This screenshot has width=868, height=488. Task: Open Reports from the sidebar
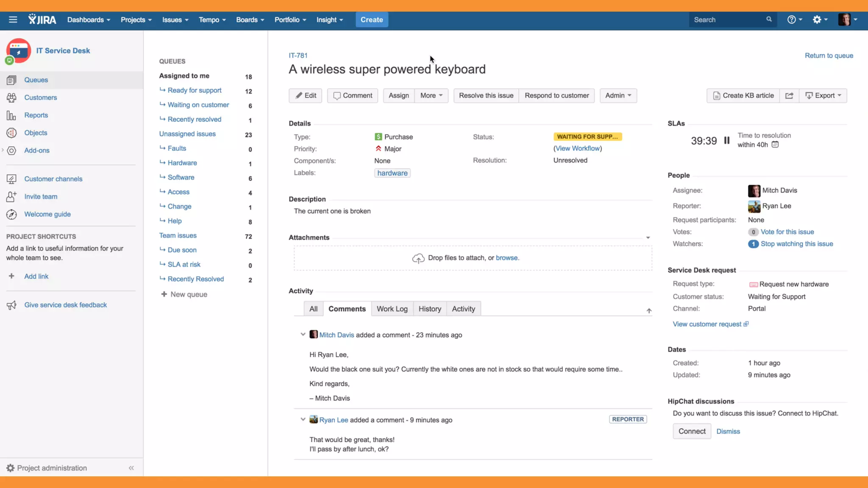click(x=36, y=115)
